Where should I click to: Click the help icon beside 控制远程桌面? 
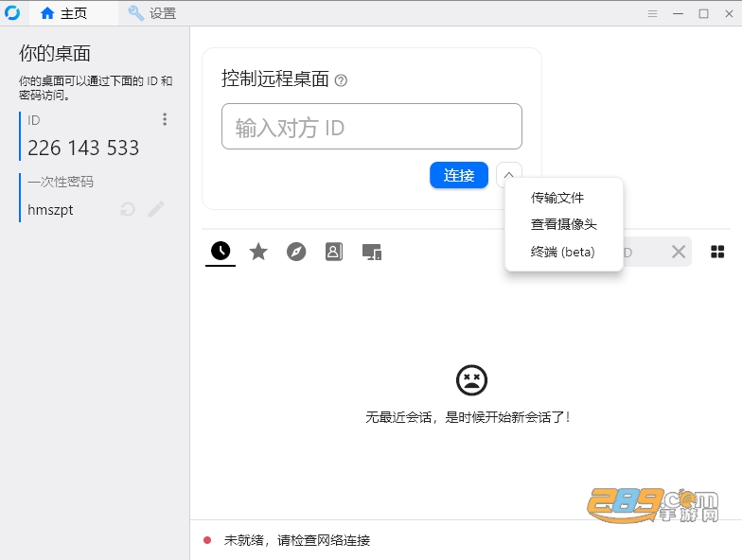pyautogui.click(x=341, y=80)
